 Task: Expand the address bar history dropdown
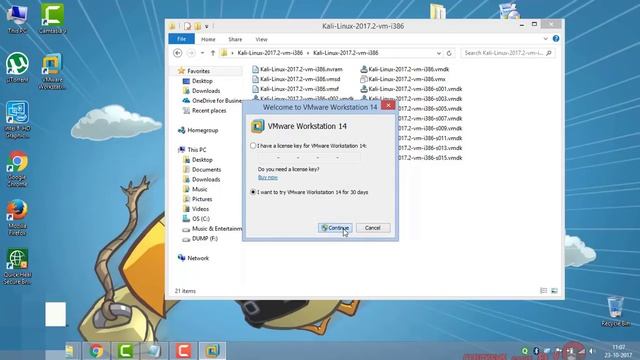[x=439, y=53]
